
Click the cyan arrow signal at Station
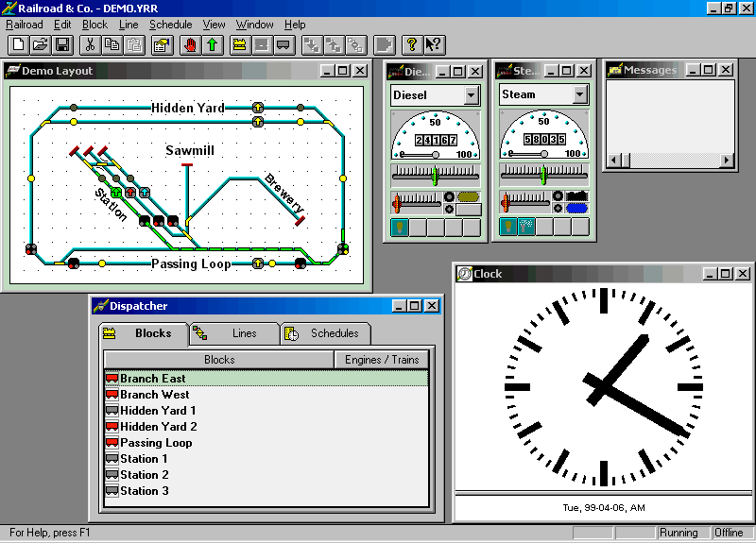(145, 193)
